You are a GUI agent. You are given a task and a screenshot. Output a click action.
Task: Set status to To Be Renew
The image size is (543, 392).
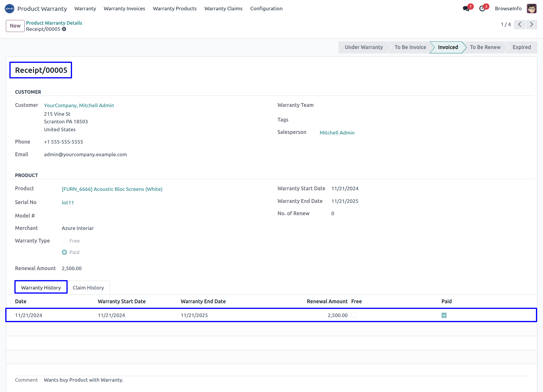(485, 47)
